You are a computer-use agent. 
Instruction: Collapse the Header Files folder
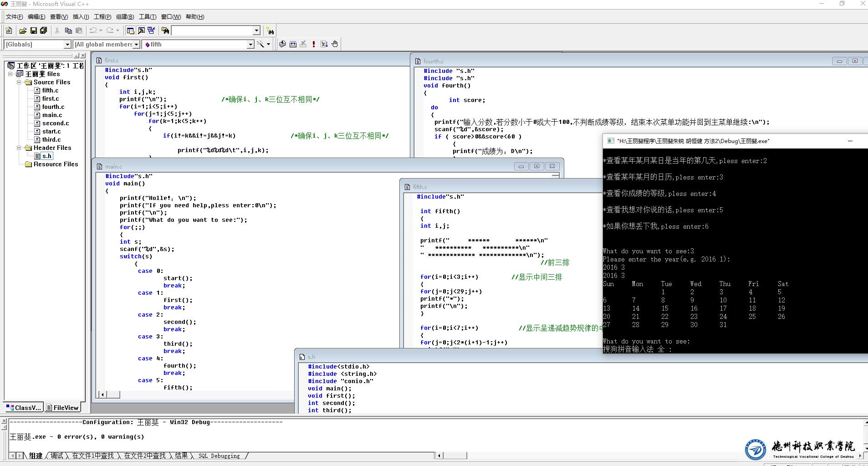point(19,148)
